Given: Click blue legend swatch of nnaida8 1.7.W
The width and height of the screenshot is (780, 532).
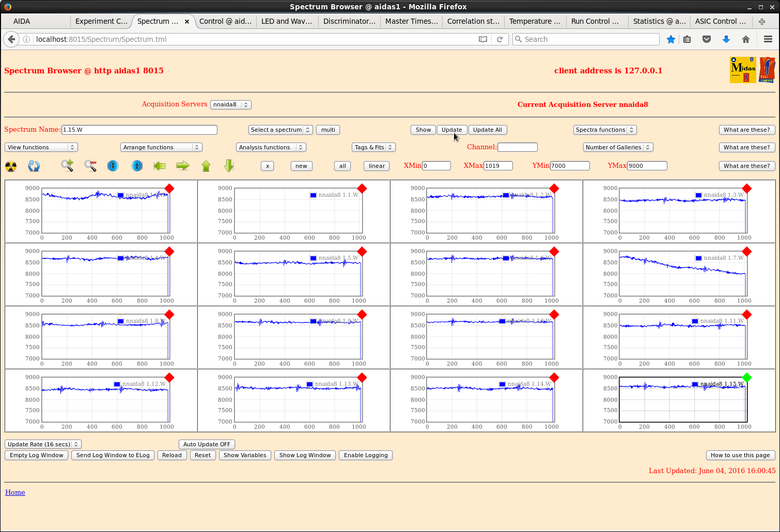Looking at the screenshot, I should point(698,258).
